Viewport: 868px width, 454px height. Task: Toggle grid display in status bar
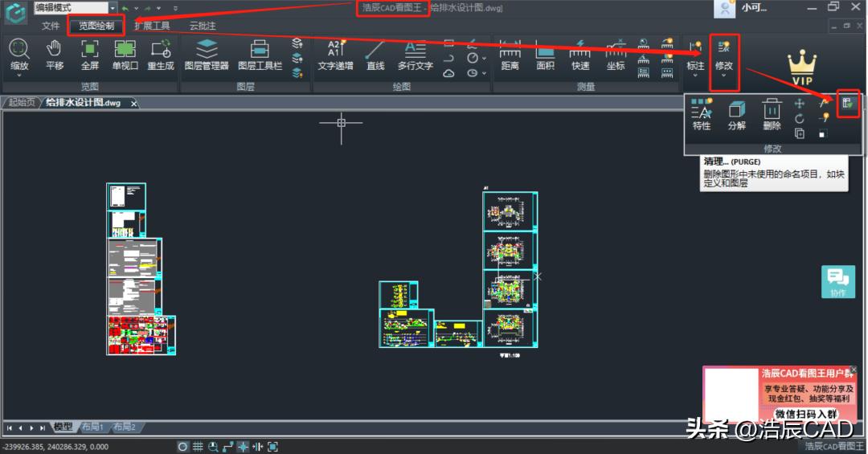click(x=198, y=447)
